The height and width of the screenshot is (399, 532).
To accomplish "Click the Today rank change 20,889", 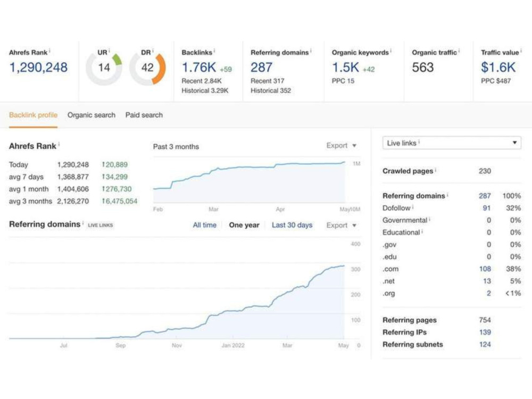I will click(115, 164).
